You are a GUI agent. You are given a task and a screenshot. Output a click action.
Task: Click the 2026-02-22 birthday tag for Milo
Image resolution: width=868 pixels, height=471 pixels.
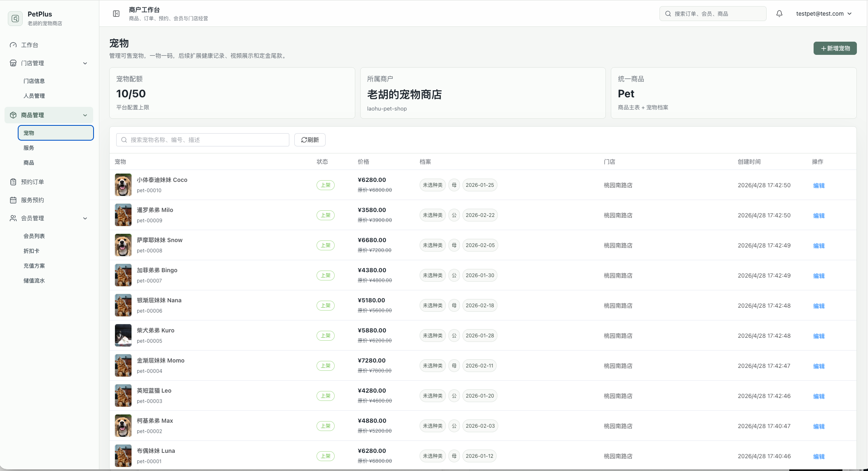[x=480, y=215]
